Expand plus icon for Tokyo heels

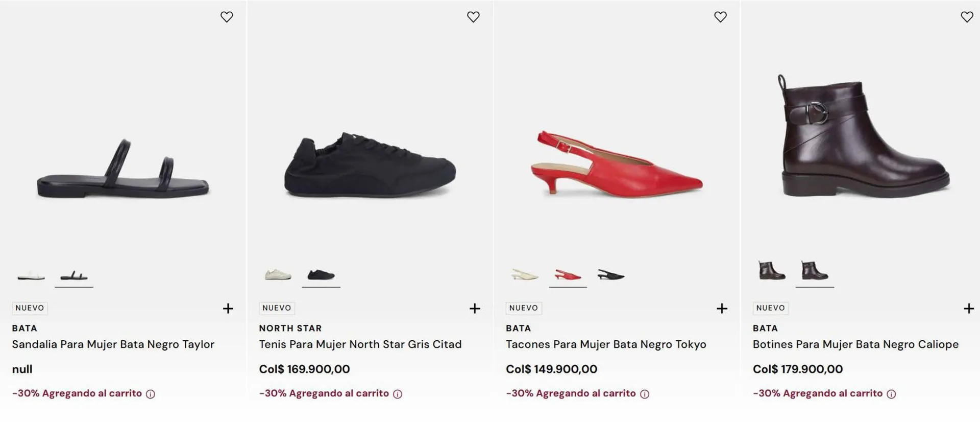722,309
